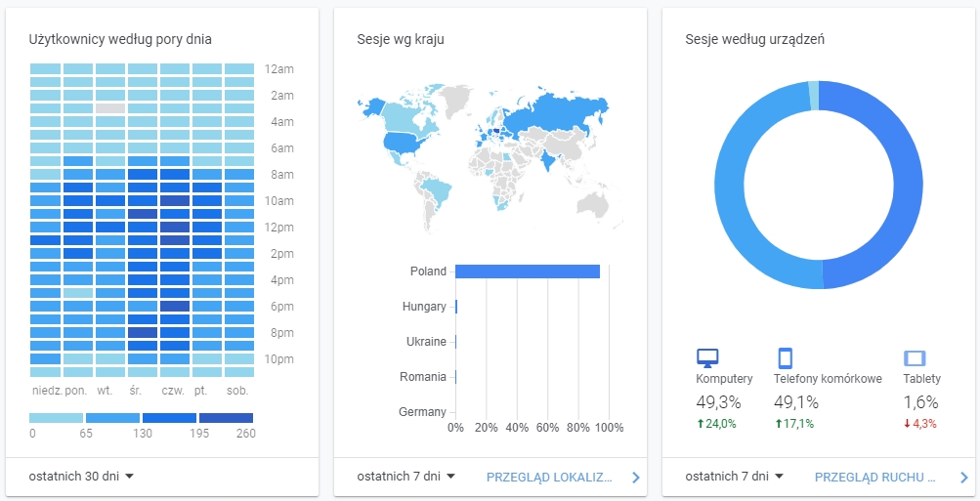
Task: Click Brazil on the world map
Action: pos(438,191)
